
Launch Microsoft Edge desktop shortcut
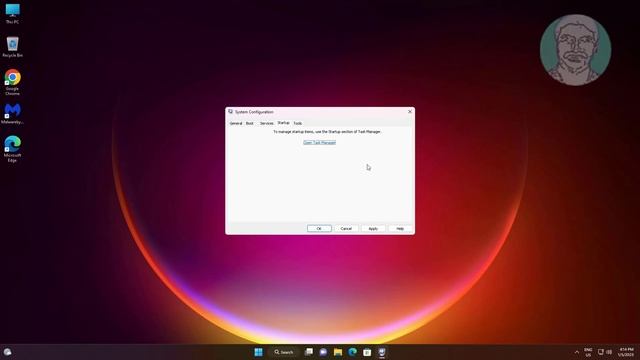pos(12,149)
